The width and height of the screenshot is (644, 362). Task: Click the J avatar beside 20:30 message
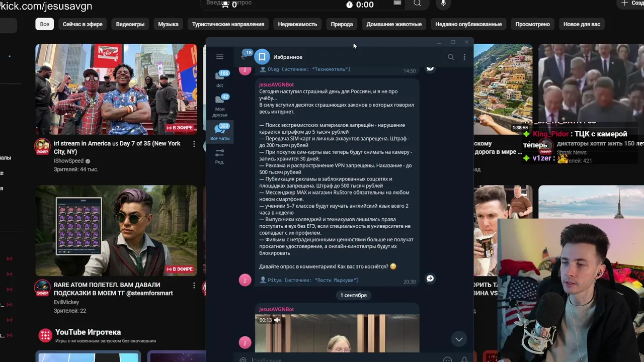click(x=245, y=280)
